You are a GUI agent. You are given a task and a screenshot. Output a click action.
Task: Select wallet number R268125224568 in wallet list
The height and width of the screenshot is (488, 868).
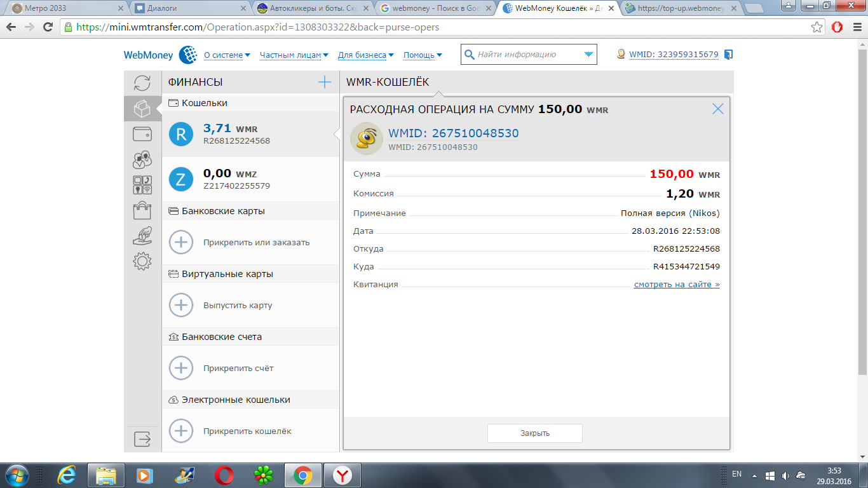pyautogui.click(x=236, y=140)
